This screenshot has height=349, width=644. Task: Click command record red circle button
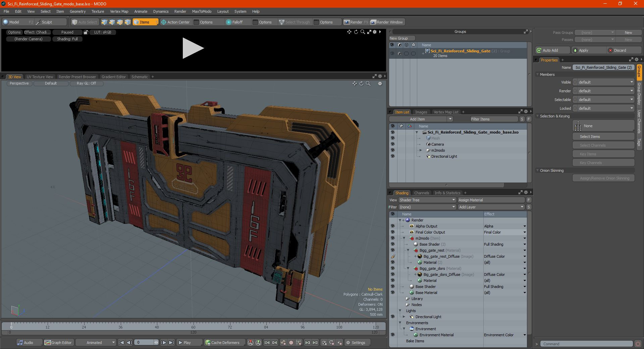[638, 344]
